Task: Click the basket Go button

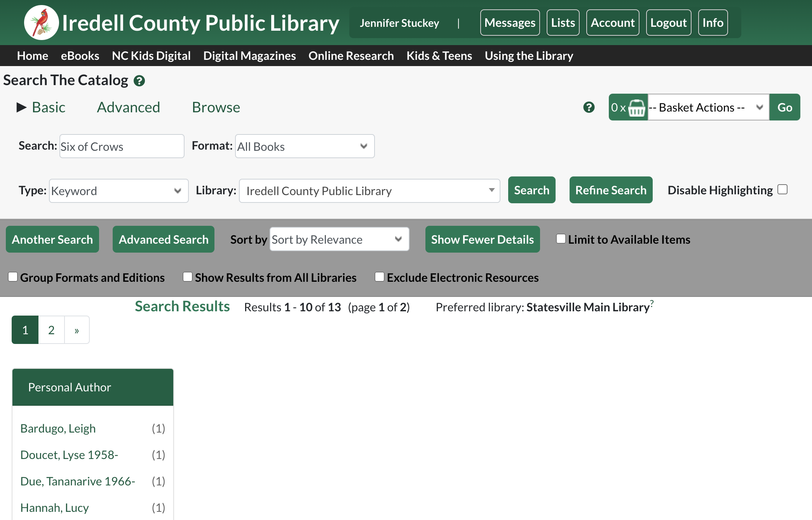Action: 785,107
